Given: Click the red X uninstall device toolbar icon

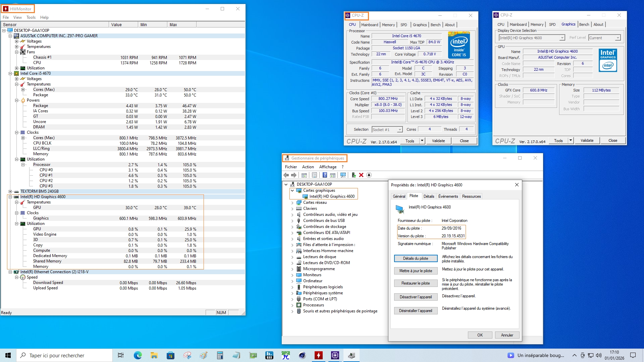Looking at the screenshot, I should pyautogui.click(x=361, y=175).
